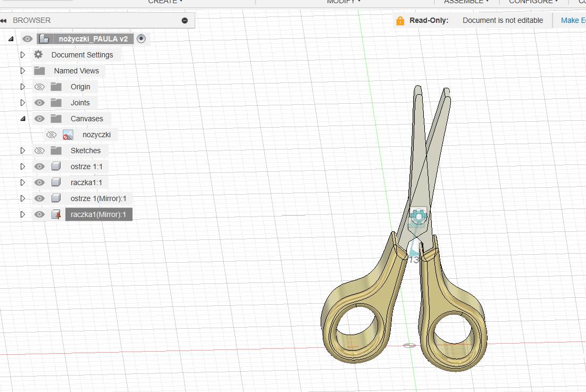
Task: Click the Joints folder icon
Action: (56, 103)
